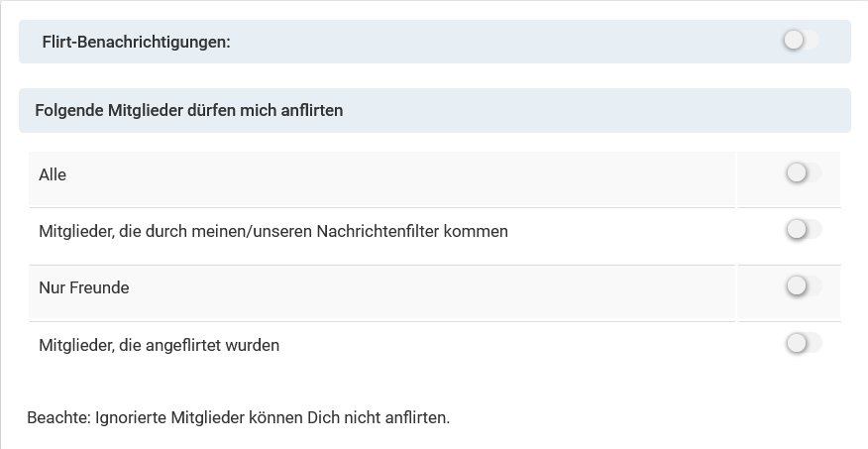
Task: Switch on the 'Nur Freunde' option
Action: pyautogui.click(x=803, y=287)
